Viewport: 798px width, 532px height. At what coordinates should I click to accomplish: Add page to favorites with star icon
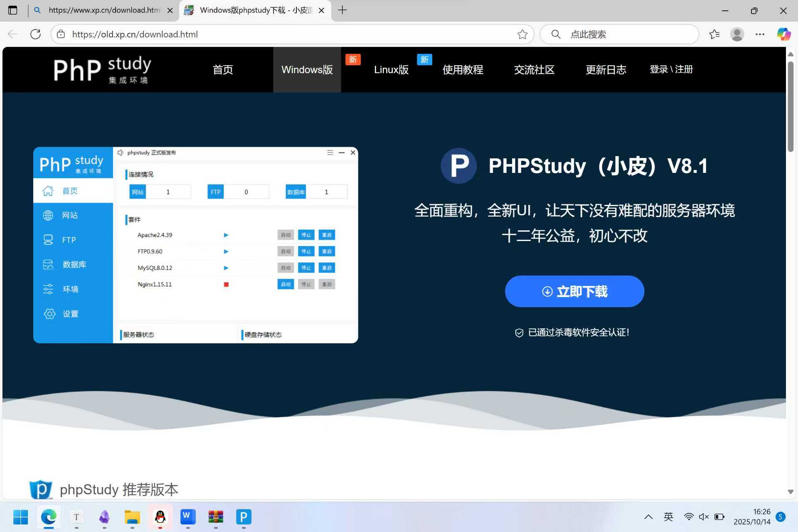tap(522, 34)
